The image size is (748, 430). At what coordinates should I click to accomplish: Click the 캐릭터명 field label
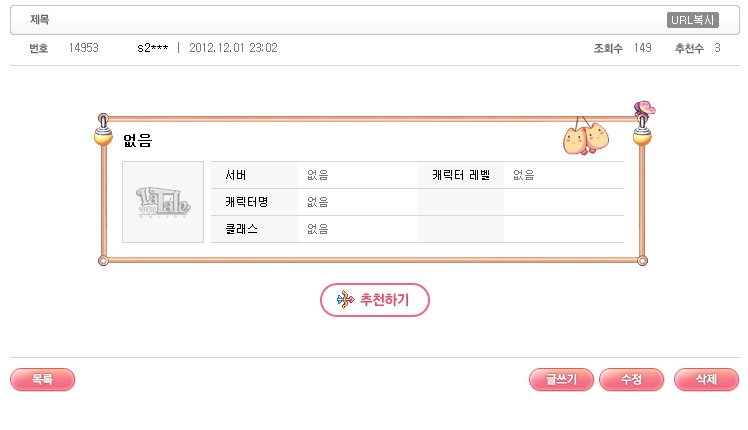[247, 202]
